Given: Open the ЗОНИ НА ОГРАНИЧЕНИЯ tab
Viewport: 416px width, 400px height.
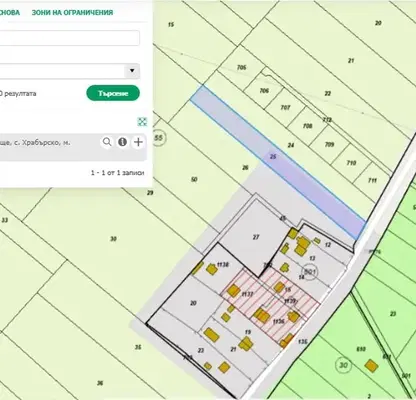Looking at the screenshot, I should 72,13.
